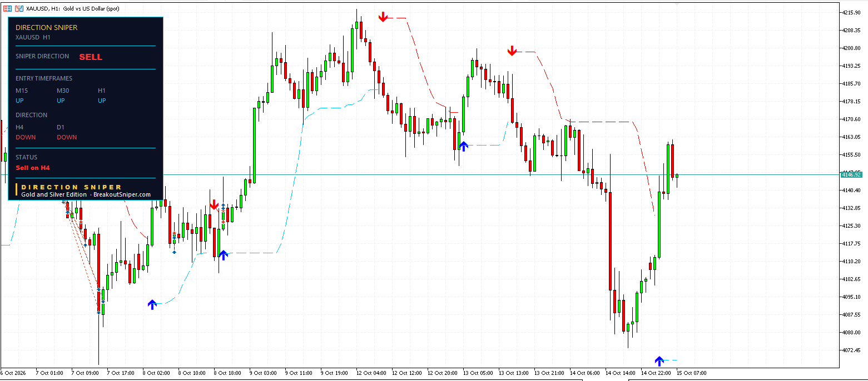Click the red SELL signal text
This screenshot has height=381, width=868.
[x=91, y=57]
